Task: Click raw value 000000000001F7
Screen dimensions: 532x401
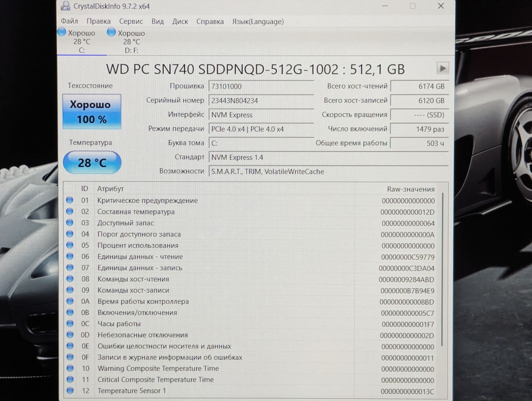Action: [408, 324]
